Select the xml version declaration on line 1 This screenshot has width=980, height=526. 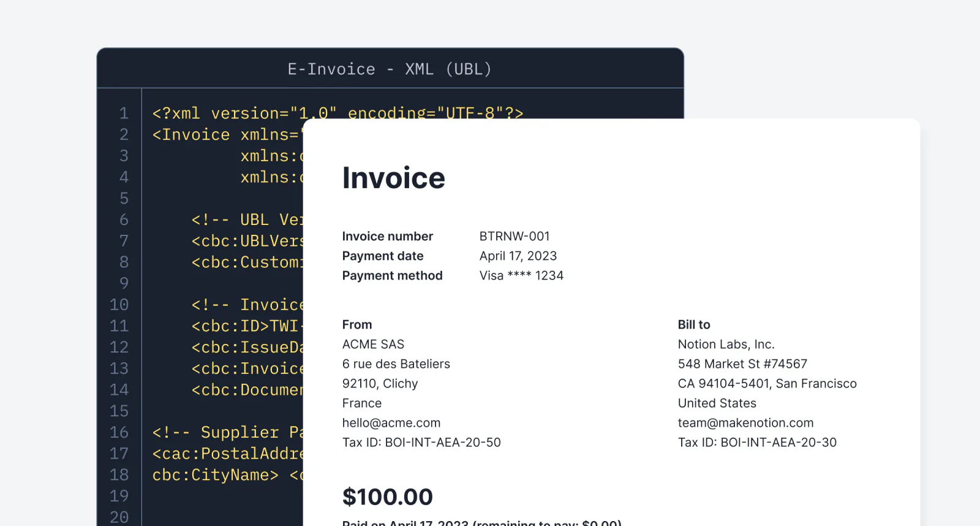point(337,113)
